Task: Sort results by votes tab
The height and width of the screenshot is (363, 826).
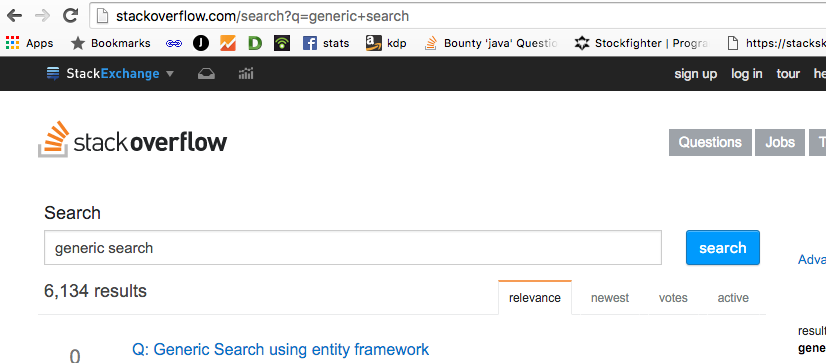Action: pos(673,298)
